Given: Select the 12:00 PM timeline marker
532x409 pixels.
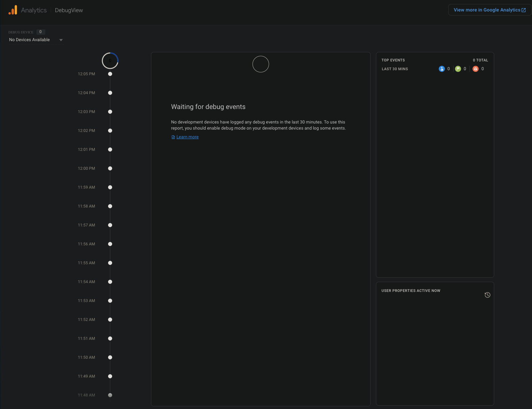Looking at the screenshot, I should pyautogui.click(x=110, y=168).
